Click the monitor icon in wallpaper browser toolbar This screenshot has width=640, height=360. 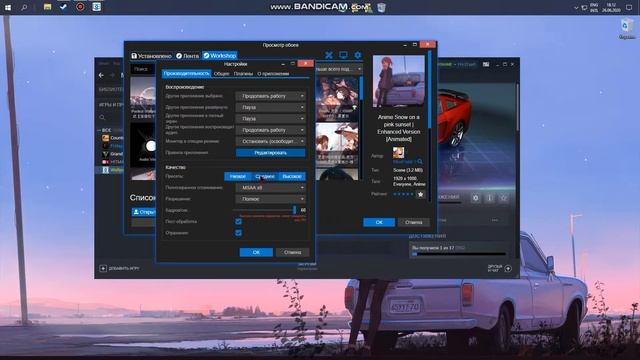click(343, 55)
